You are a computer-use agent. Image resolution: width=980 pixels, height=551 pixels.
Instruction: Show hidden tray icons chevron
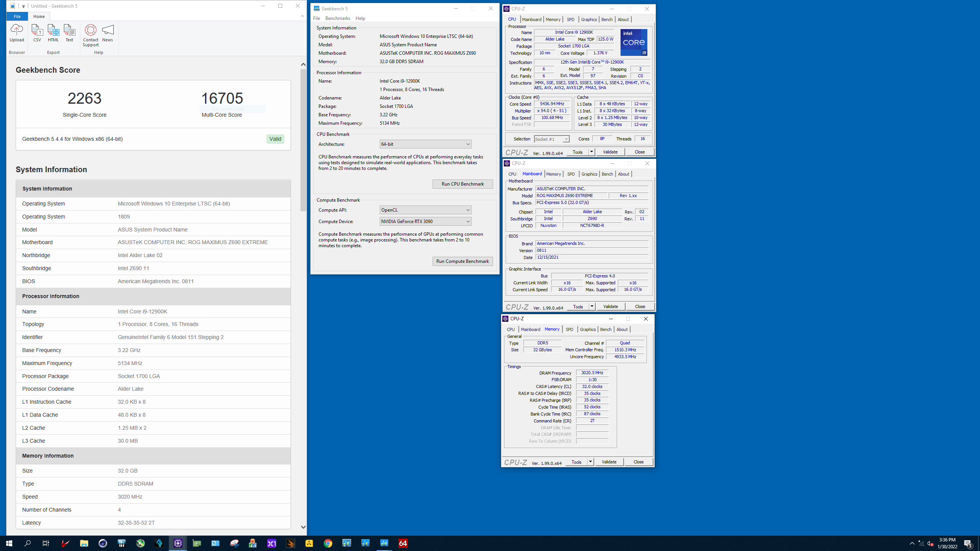tap(912, 543)
